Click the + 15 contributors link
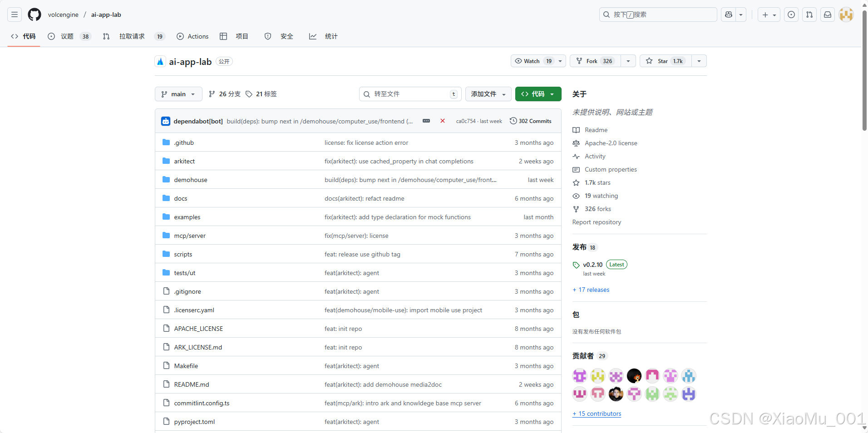868x433 pixels. [597, 413]
